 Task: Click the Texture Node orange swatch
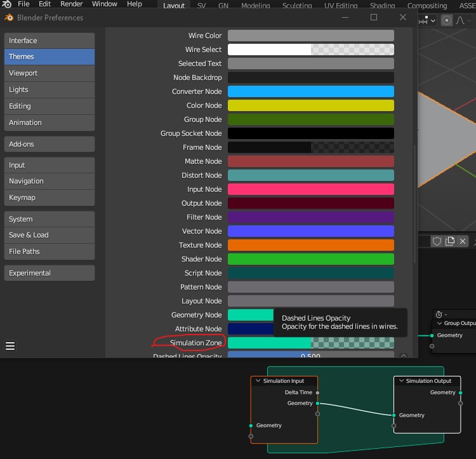tap(311, 245)
